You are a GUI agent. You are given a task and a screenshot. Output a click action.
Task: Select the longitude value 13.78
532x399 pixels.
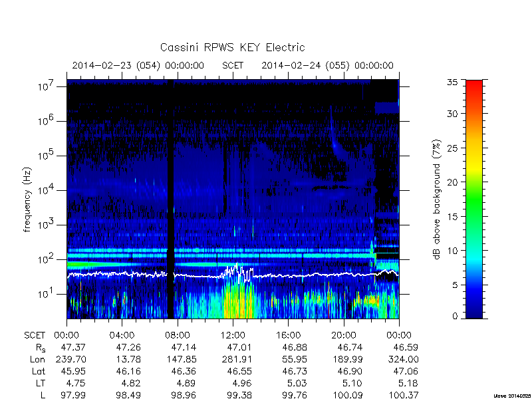click(128, 359)
